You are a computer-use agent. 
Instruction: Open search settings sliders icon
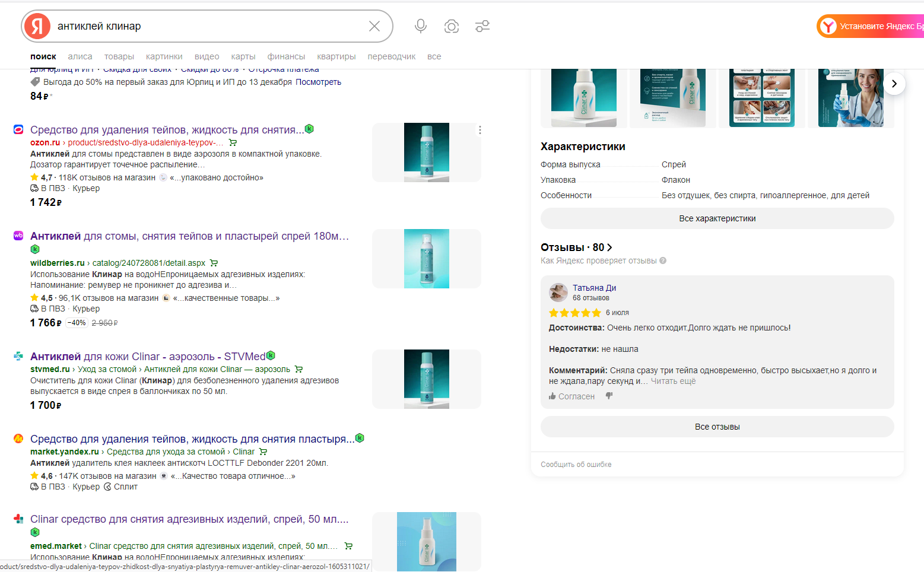click(482, 26)
